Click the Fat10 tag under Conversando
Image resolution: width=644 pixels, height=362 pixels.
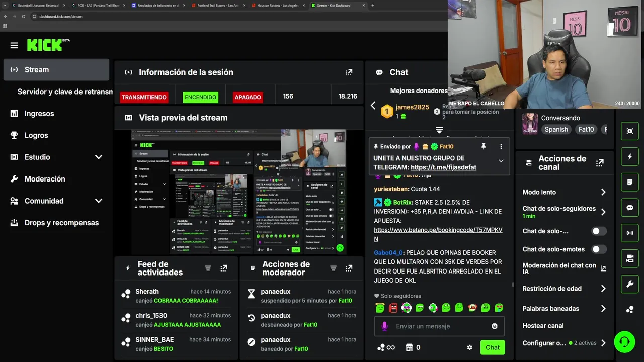(586, 129)
